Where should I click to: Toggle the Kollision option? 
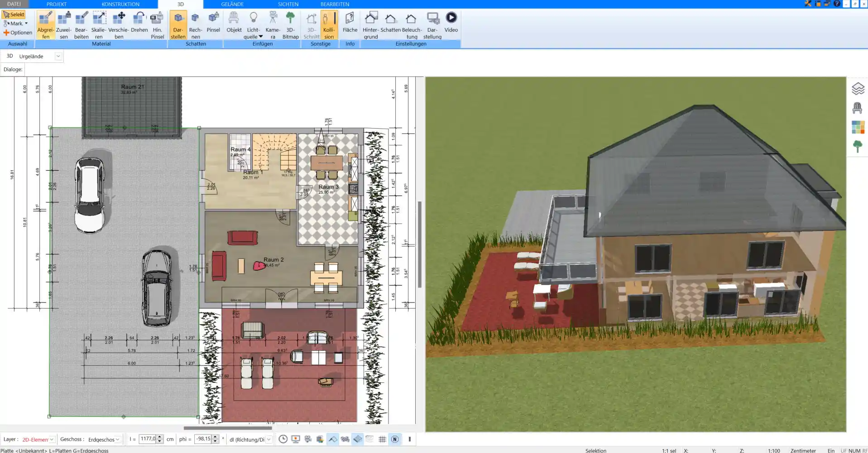[329, 25]
